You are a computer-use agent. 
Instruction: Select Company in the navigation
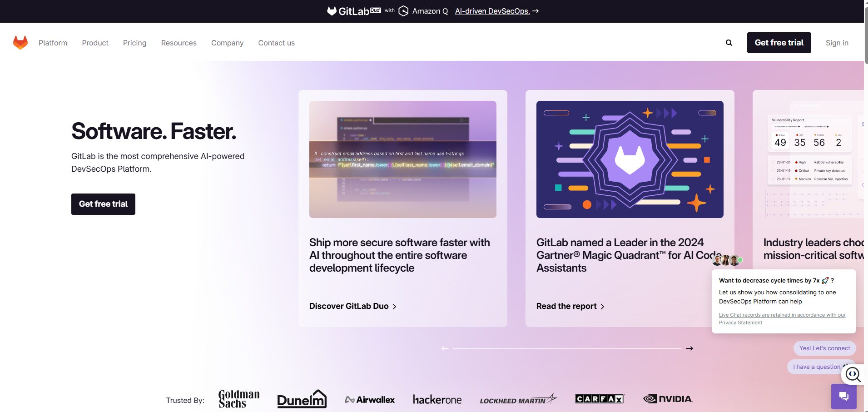pyautogui.click(x=227, y=42)
